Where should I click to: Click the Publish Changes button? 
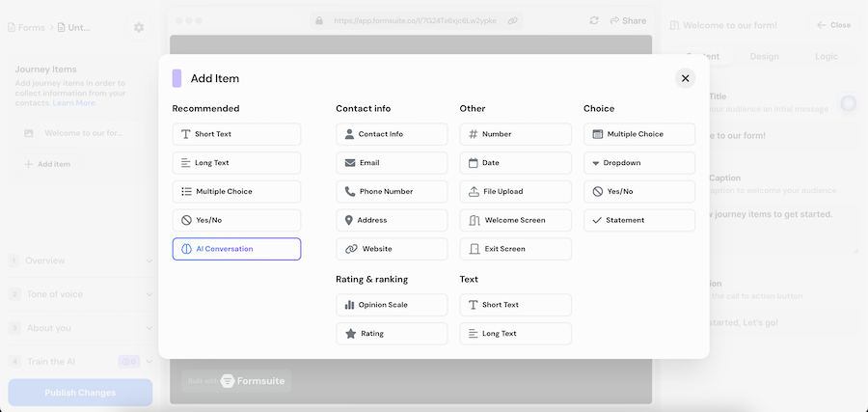point(80,393)
